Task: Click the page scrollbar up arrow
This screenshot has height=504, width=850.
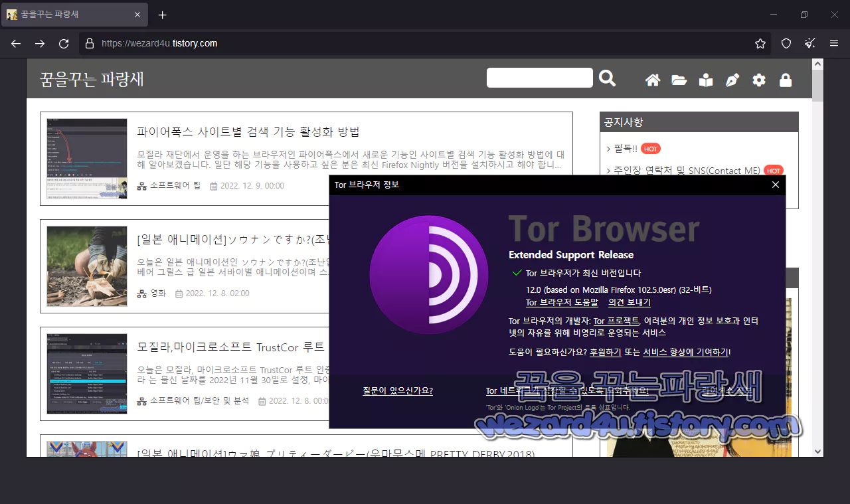Action: [818, 64]
